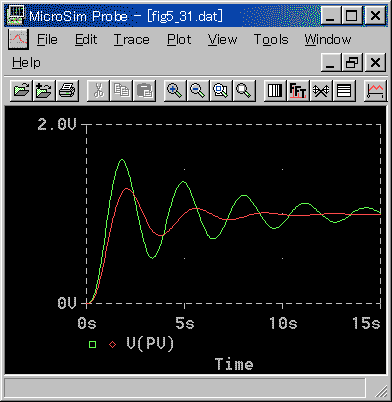Open the Tools menu
This screenshot has height=402, width=392.
271,40
